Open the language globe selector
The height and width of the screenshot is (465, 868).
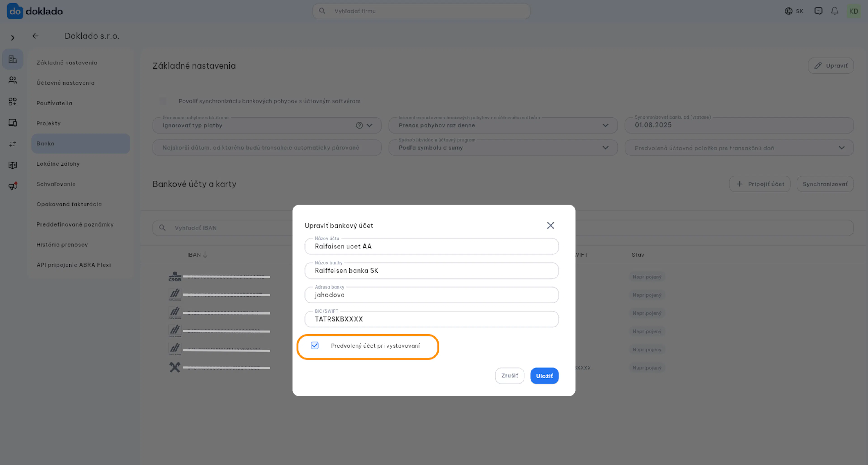click(x=794, y=11)
